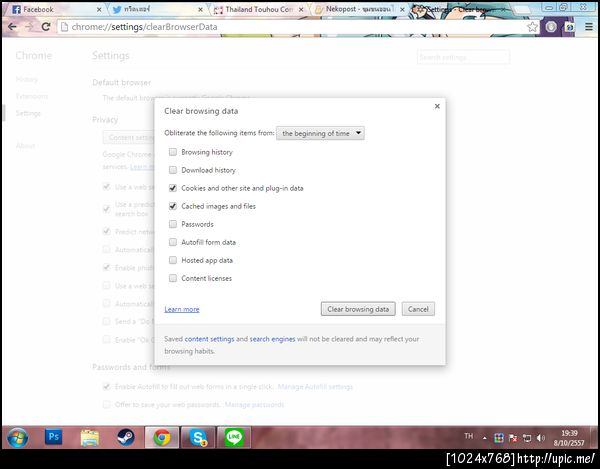Check the Passwords checkbox
The width and height of the screenshot is (600, 469).
(173, 224)
